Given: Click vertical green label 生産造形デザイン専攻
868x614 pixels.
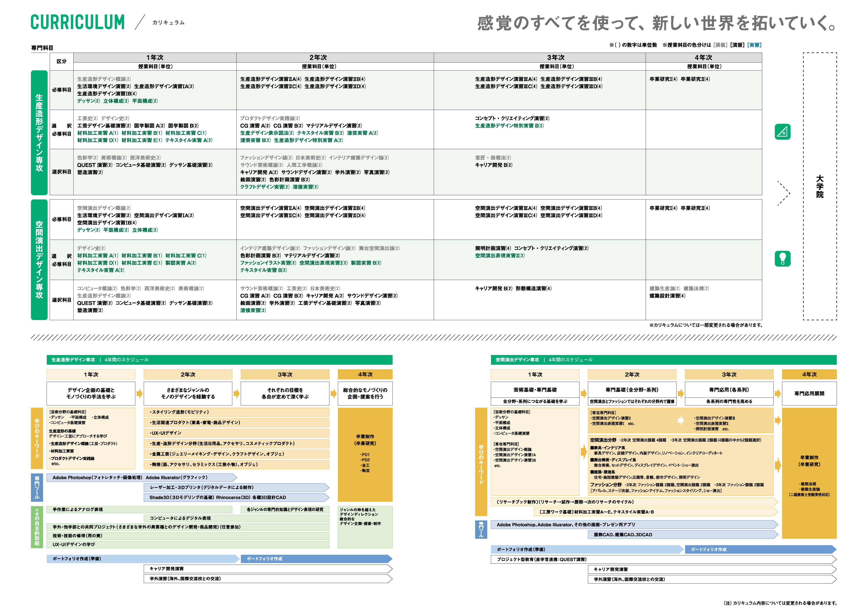Looking at the screenshot, I should point(39,133).
